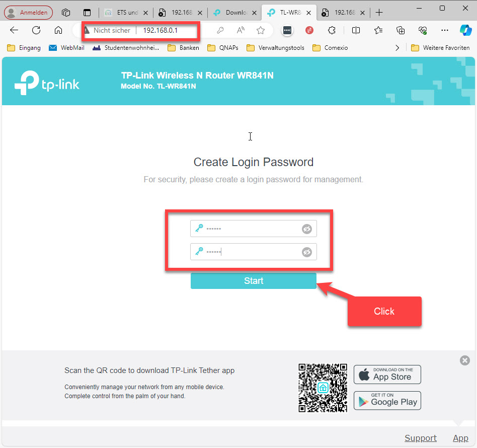The width and height of the screenshot is (477, 448).
Task: Go to browser home page icon
Action: [58, 30]
